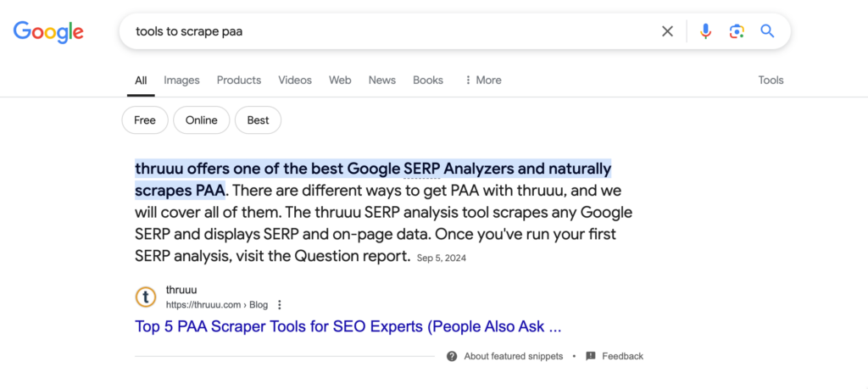
Task: Switch to the Products tab
Action: coord(238,81)
